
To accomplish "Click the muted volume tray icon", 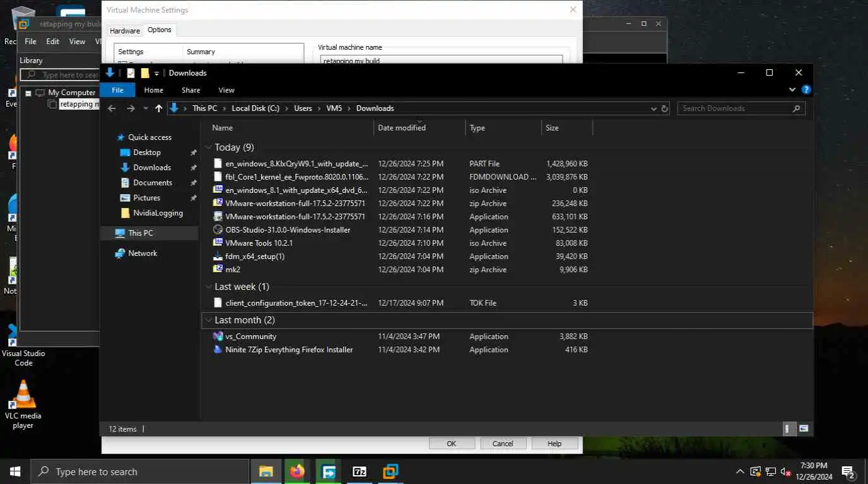I will (785, 471).
